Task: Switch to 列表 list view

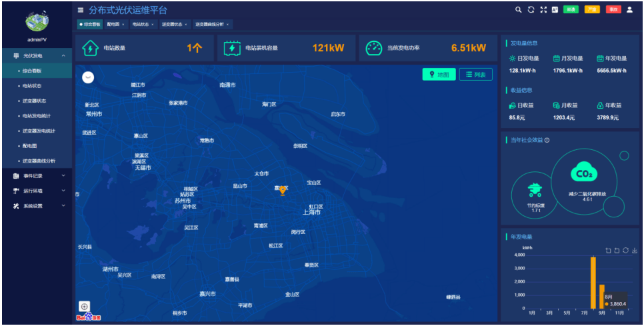Action: tap(475, 74)
